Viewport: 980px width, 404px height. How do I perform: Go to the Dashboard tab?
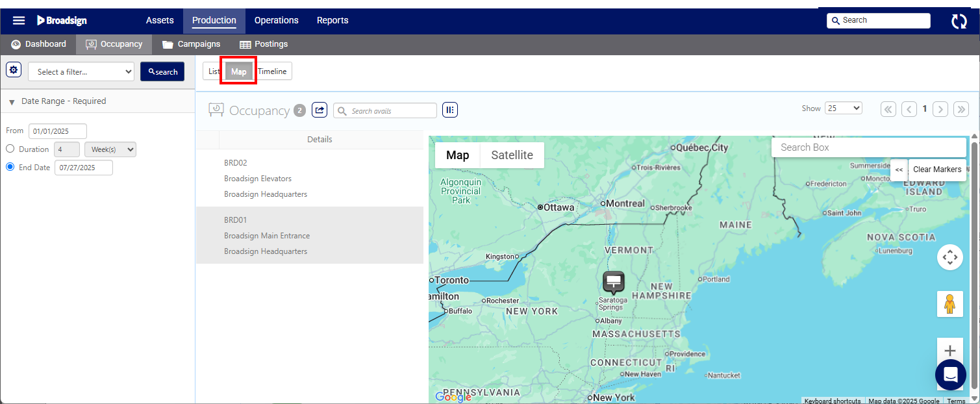click(38, 44)
